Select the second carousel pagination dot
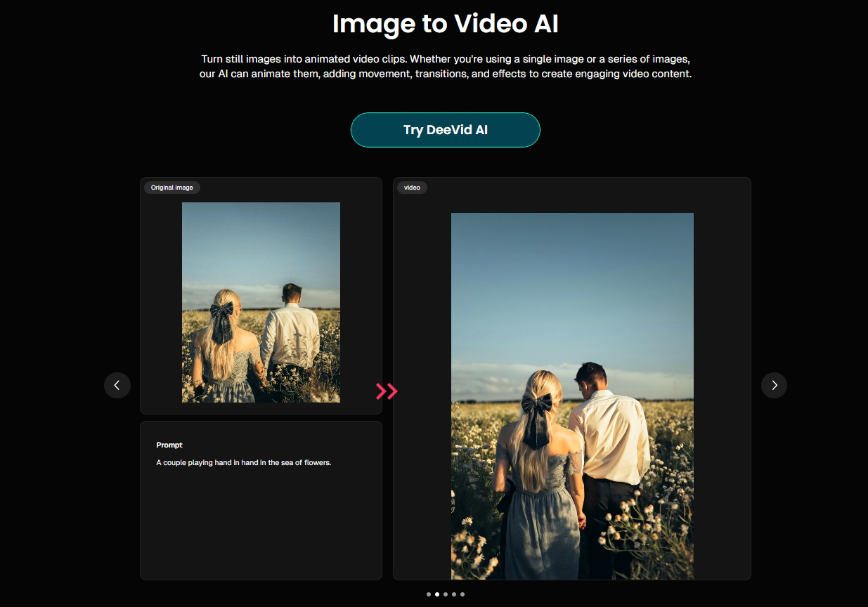Image resolution: width=868 pixels, height=607 pixels. click(437, 594)
